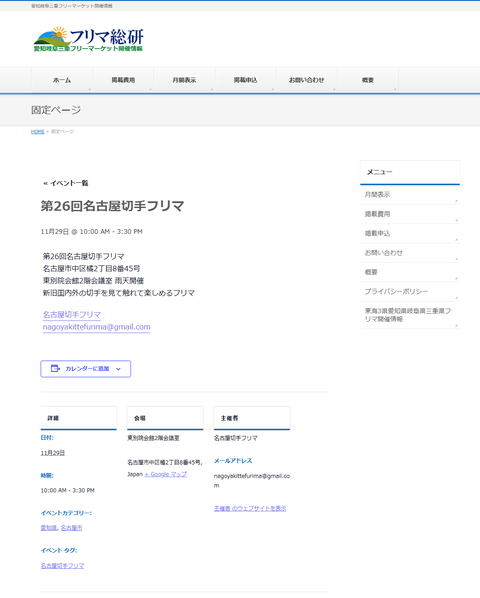Click the nagoyakittefurima@gmail.com email link

tap(96, 327)
